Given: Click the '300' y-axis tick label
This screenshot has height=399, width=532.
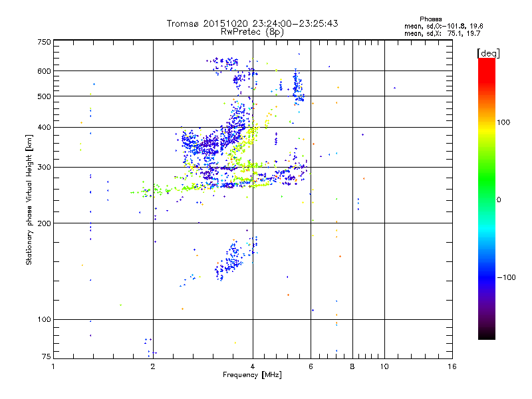Looking at the screenshot, I should 44,168.
